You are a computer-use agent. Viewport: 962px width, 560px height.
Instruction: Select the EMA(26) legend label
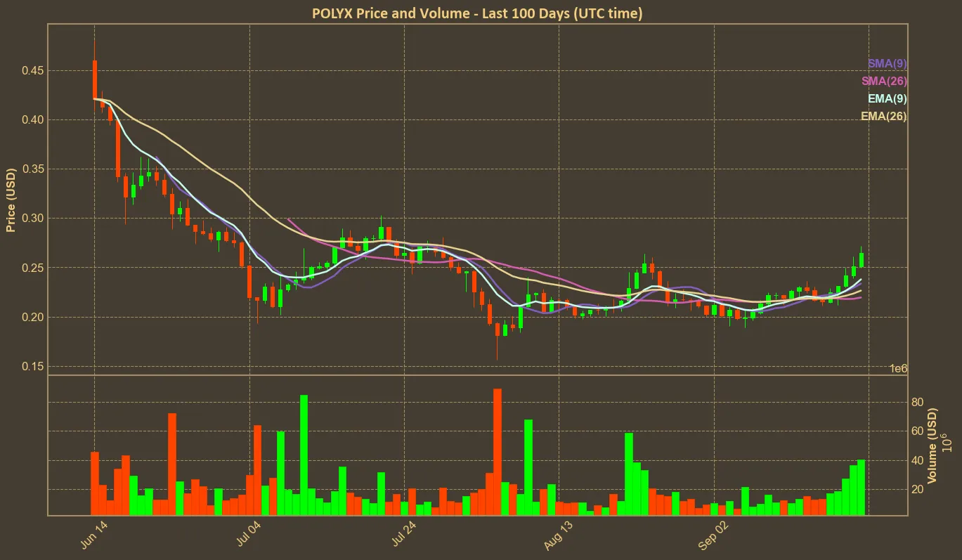click(884, 117)
